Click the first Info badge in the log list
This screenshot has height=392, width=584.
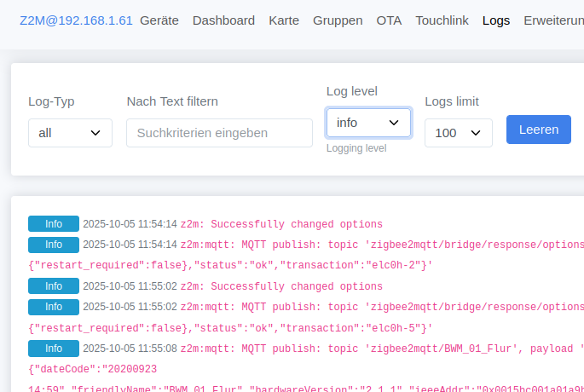click(x=54, y=224)
